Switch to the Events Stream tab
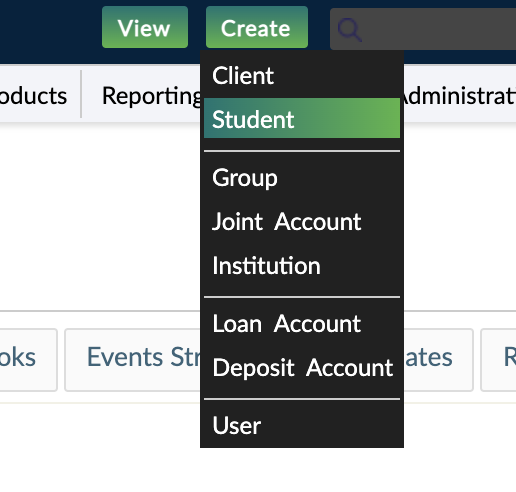This screenshot has height=492, width=516. click(x=133, y=360)
